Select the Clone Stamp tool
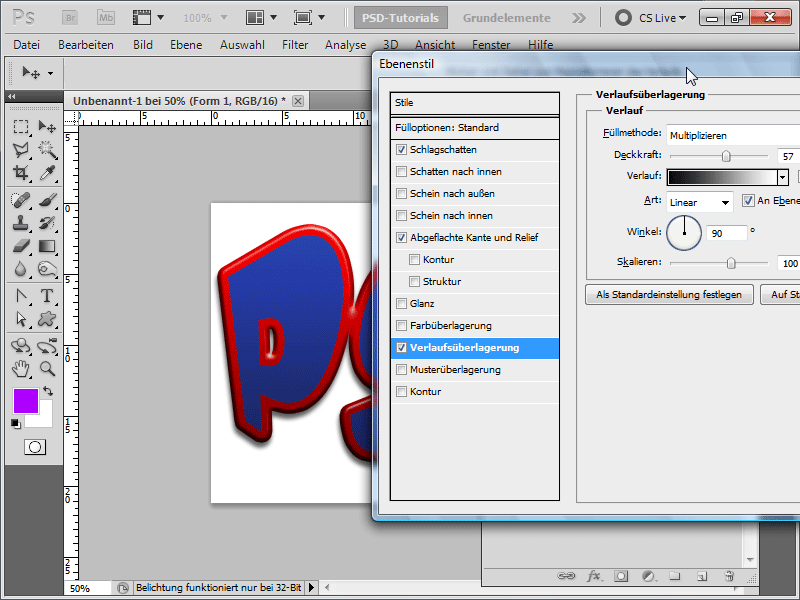This screenshot has width=800, height=600. coord(21,223)
